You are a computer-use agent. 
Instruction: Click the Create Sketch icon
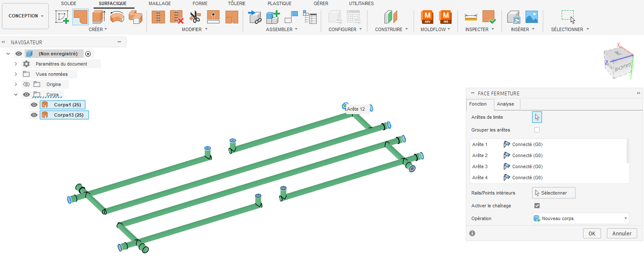pos(63,17)
